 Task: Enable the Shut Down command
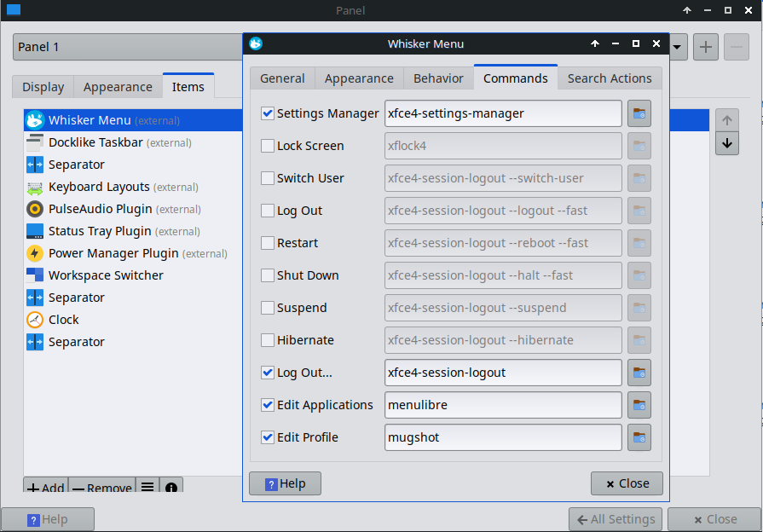point(268,275)
